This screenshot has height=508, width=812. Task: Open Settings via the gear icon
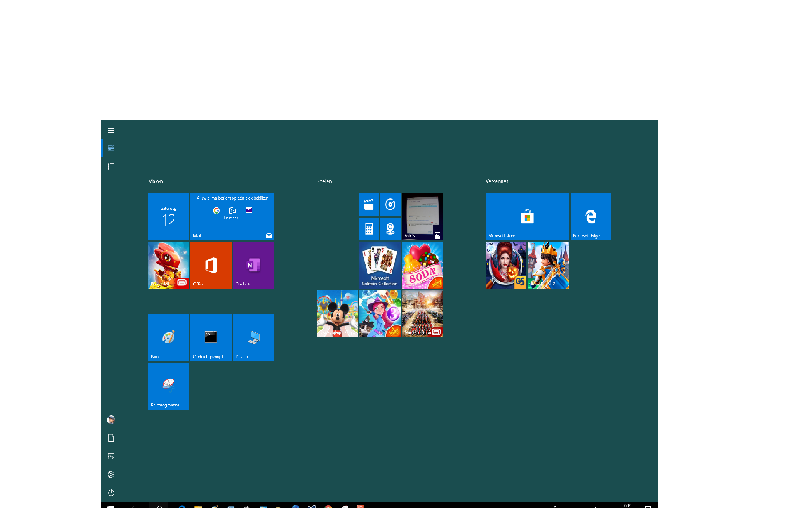coord(111,474)
